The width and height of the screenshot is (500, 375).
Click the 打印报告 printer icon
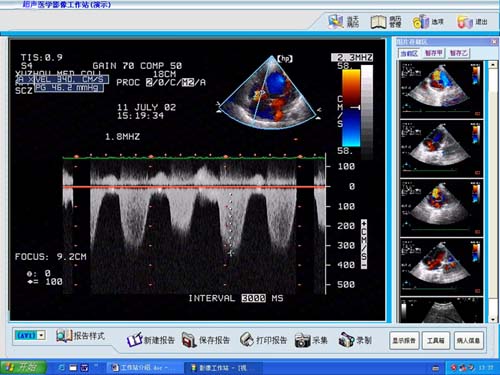click(247, 340)
